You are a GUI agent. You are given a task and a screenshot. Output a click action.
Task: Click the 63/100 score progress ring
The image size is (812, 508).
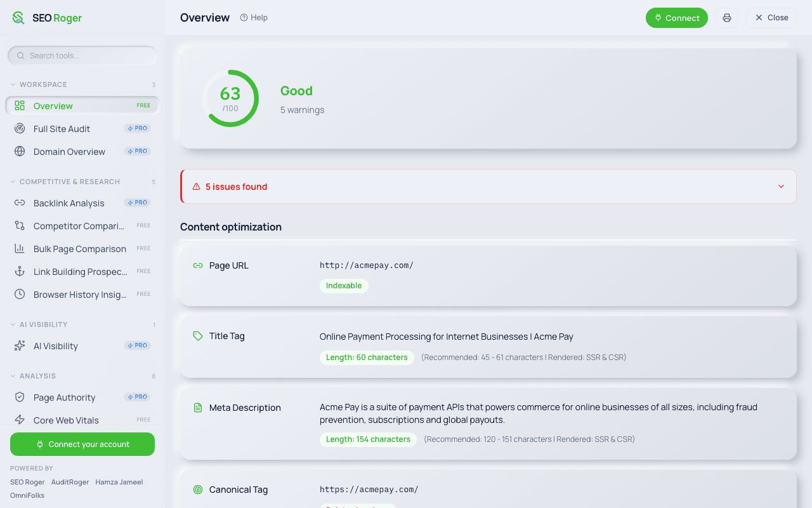(x=230, y=98)
